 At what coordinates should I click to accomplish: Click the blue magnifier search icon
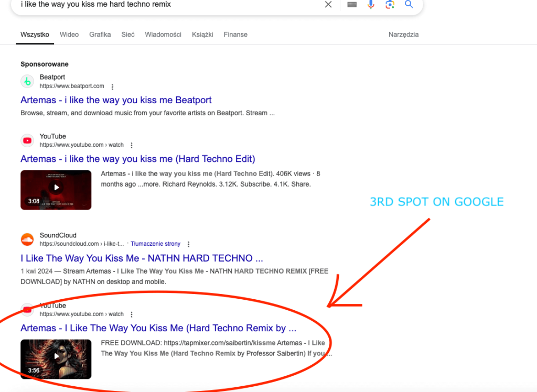(409, 4)
